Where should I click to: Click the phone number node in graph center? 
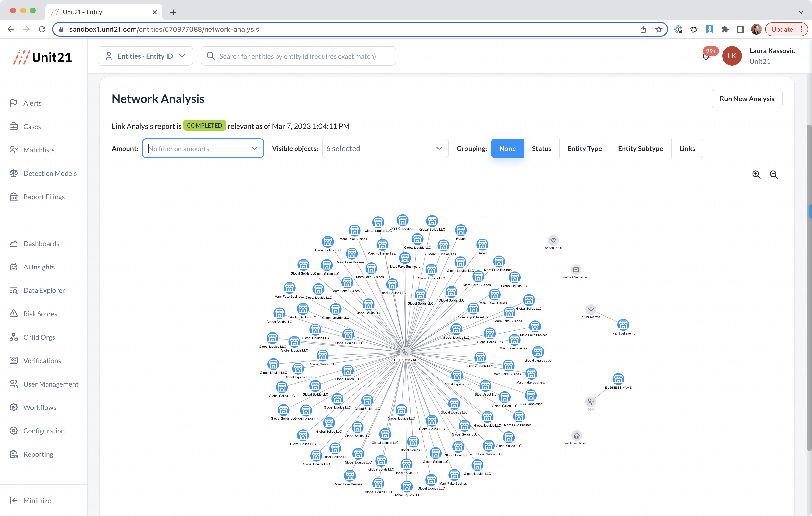tap(405, 352)
